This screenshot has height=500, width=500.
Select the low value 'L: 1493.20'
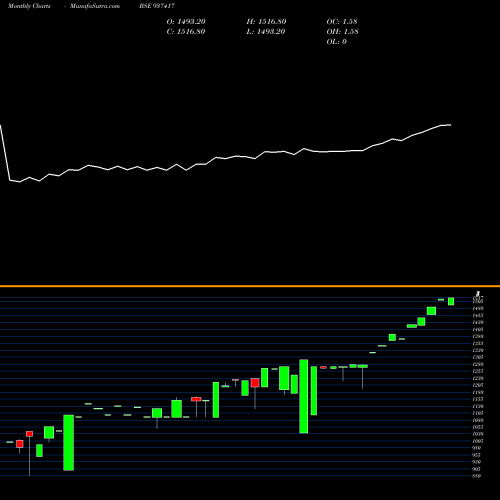pyautogui.click(x=266, y=32)
